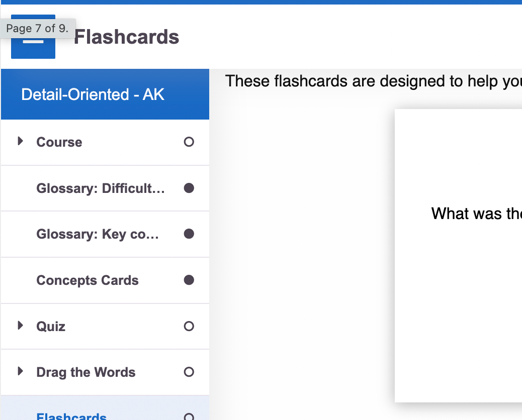
Task: Click the Page 7 of 9 indicator
Action: coord(38,28)
